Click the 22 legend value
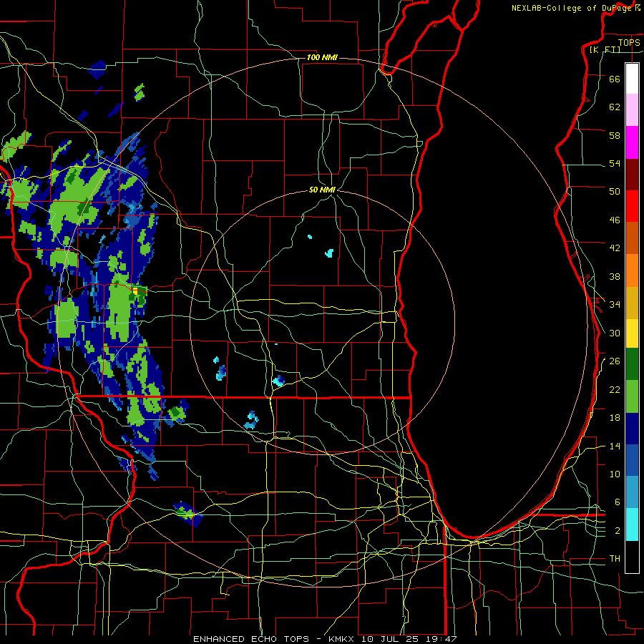644x644 pixels. tap(615, 389)
